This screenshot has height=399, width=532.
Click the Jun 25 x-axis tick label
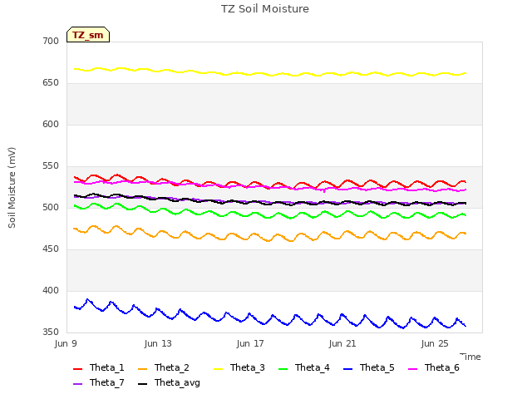click(x=435, y=343)
